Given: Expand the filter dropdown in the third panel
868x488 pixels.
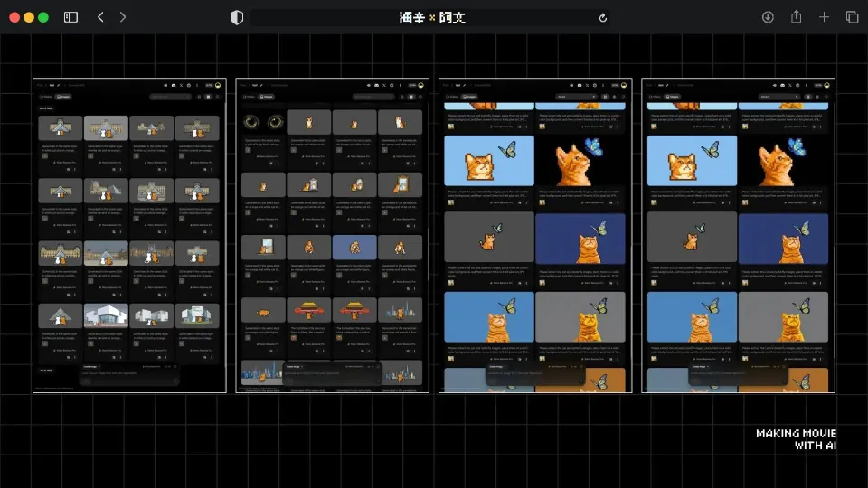Looking at the screenshot, I should click(x=576, y=96).
